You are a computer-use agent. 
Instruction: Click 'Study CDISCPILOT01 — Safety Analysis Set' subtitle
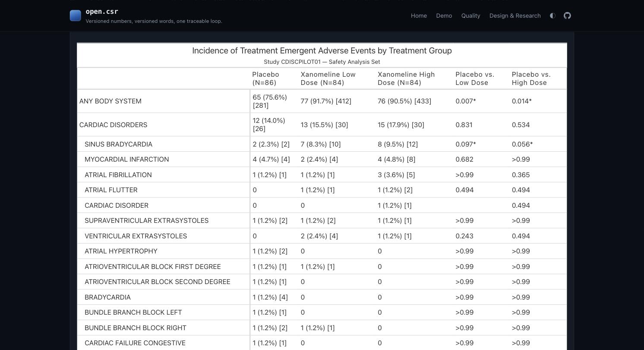pos(322,62)
